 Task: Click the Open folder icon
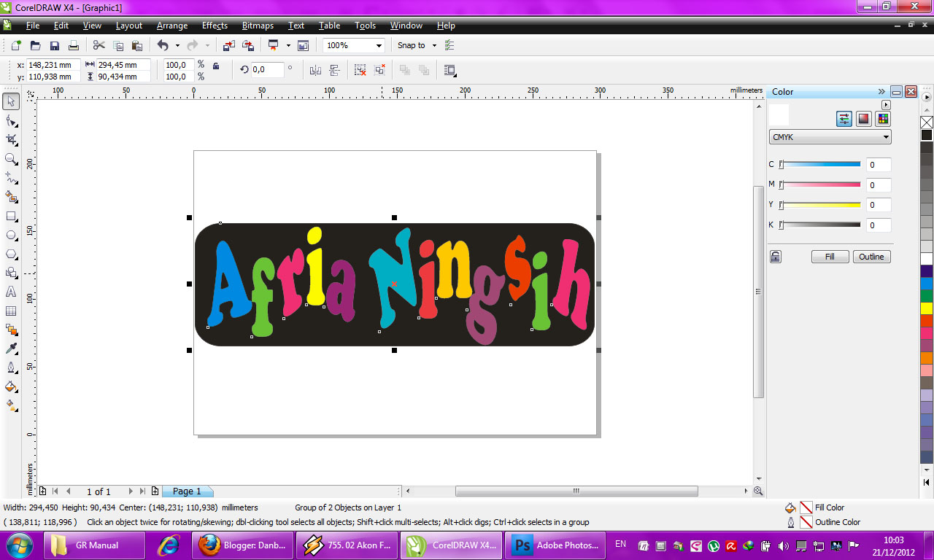[x=35, y=45]
